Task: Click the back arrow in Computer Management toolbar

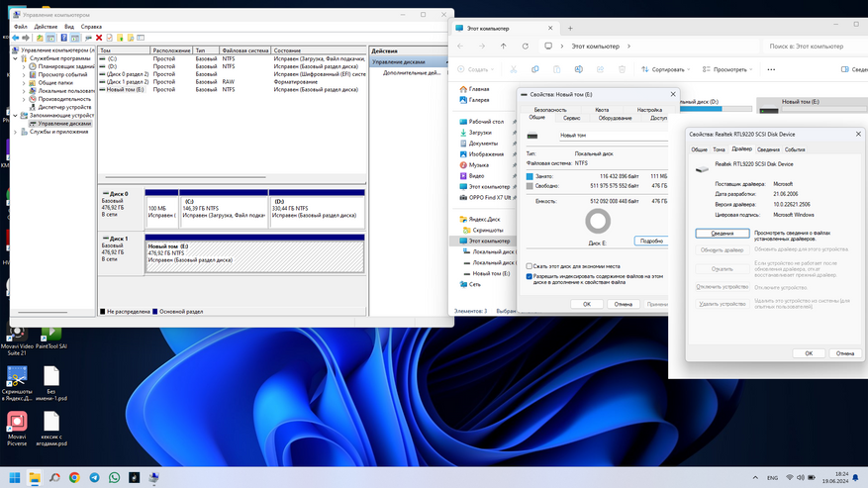Action: click(x=17, y=38)
